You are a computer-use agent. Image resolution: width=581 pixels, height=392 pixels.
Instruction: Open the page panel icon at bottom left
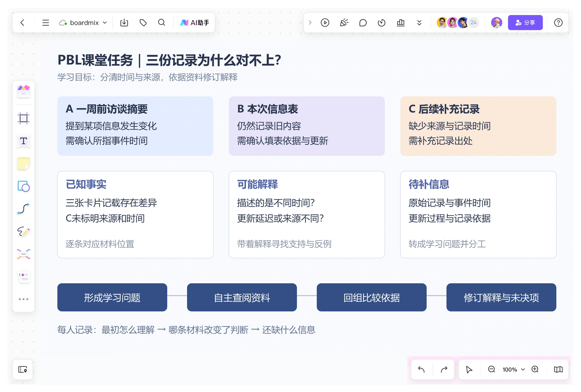click(x=23, y=370)
